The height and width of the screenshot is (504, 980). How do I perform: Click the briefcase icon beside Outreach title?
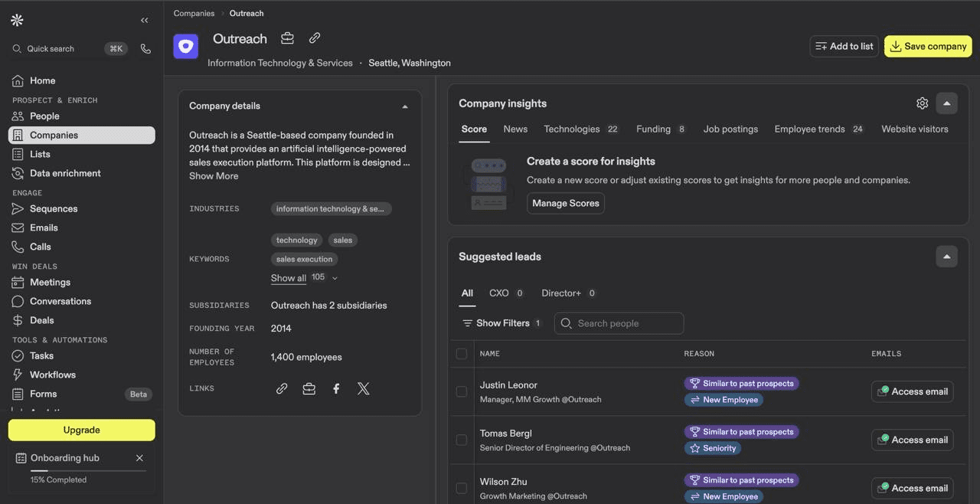tap(287, 38)
